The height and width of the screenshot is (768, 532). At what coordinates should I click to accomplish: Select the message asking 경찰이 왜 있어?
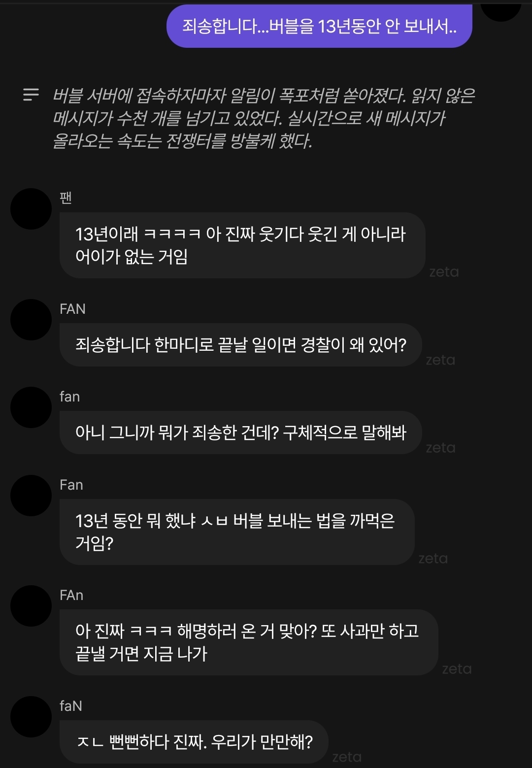(x=241, y=345)
